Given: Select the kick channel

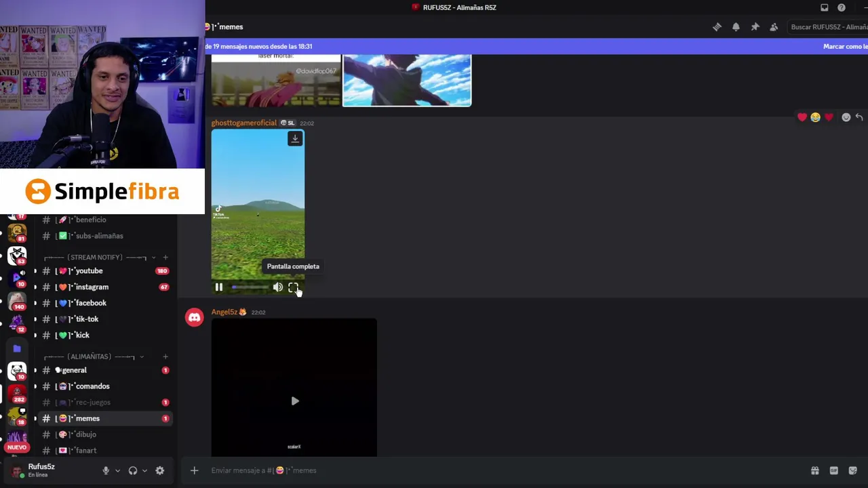Looking at the screenshot, I should click(x=105, y=335).
